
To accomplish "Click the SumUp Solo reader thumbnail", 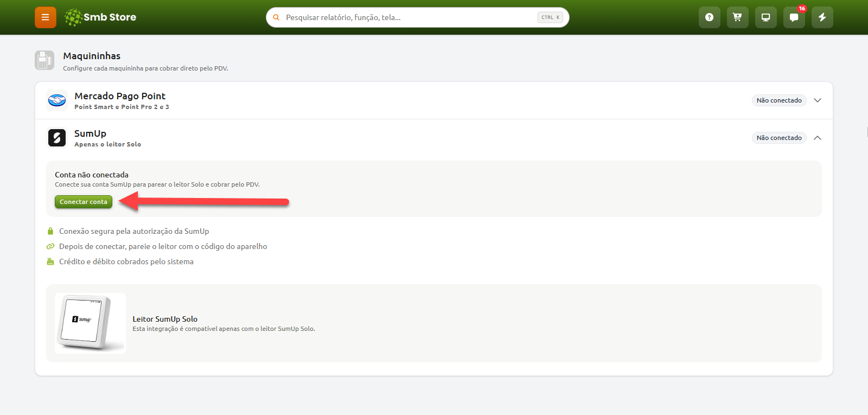I will coord(90,323).
